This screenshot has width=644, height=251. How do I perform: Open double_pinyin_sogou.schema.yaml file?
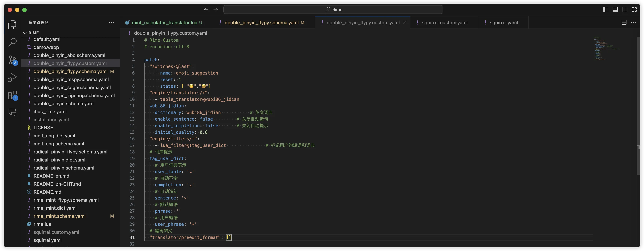click(72, 87)
